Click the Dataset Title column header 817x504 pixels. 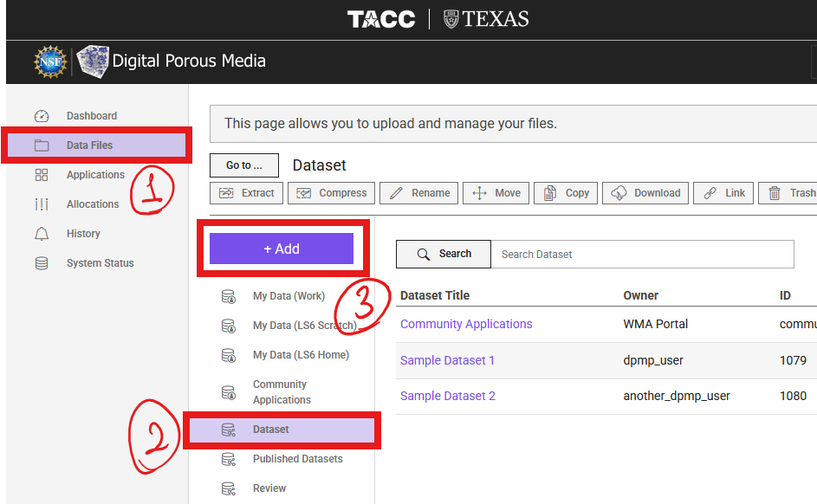pos(435,295)
